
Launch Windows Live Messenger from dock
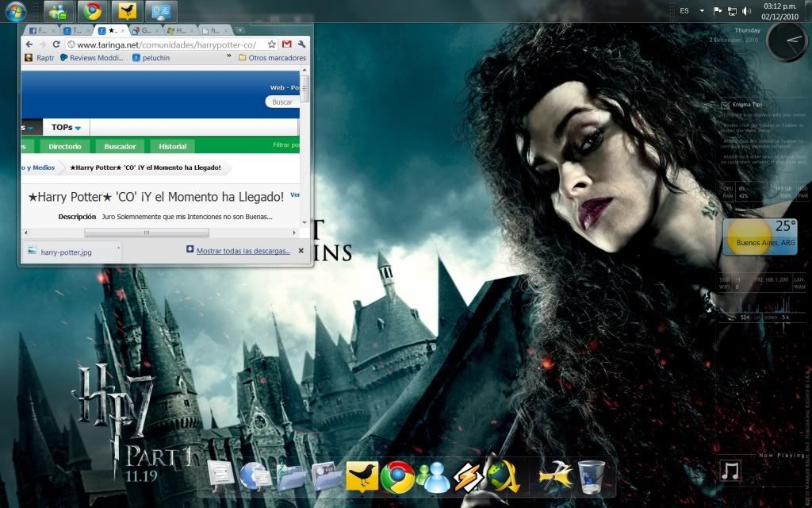[x=434, y=477]
